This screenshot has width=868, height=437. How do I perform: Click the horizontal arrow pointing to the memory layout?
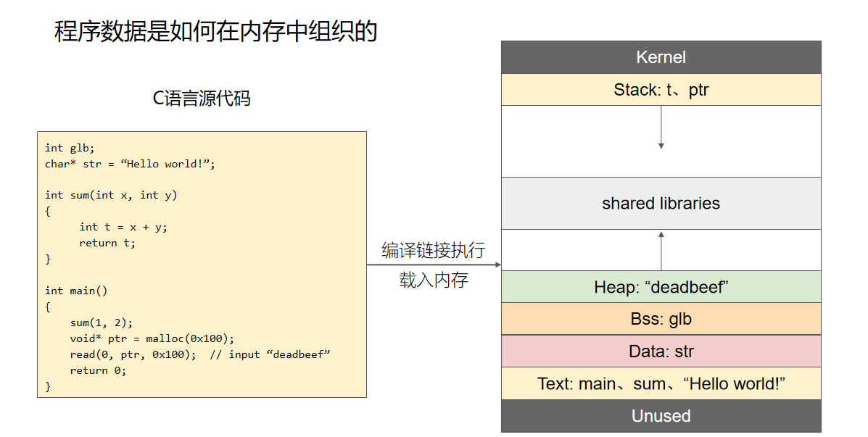[x=434, y=265]
